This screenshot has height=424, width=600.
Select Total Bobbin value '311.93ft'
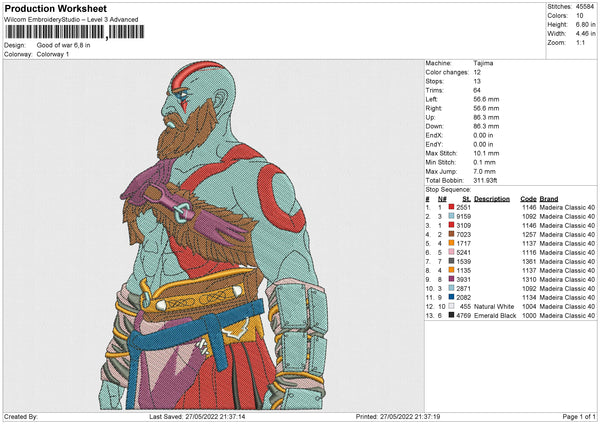485,180
